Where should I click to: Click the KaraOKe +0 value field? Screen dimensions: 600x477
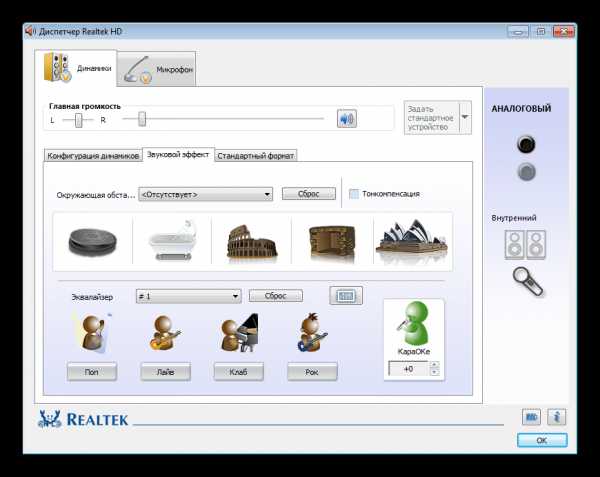click(x=409, y=369)
